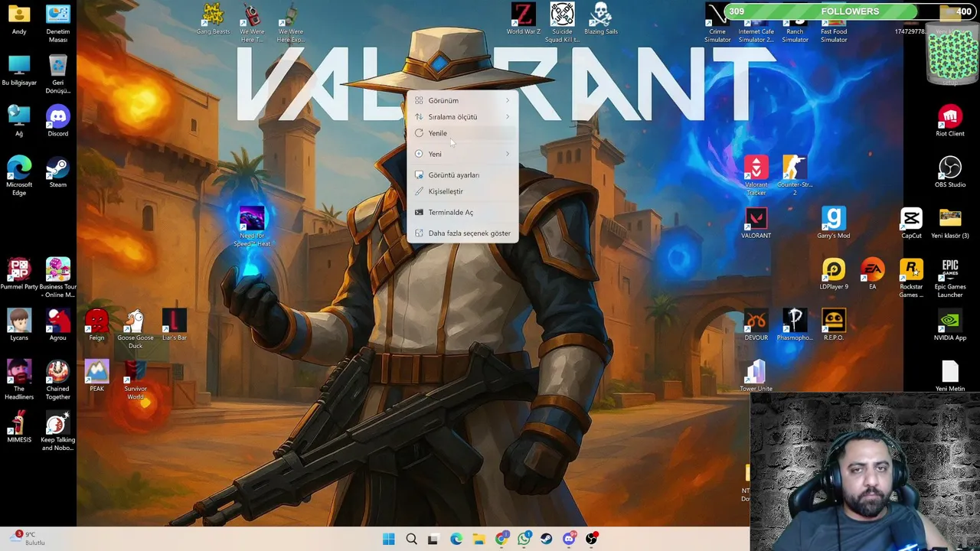This screenshot has height=551, width=980.
Task: Select the Agrou game icon
Action: tap(57, 326)
